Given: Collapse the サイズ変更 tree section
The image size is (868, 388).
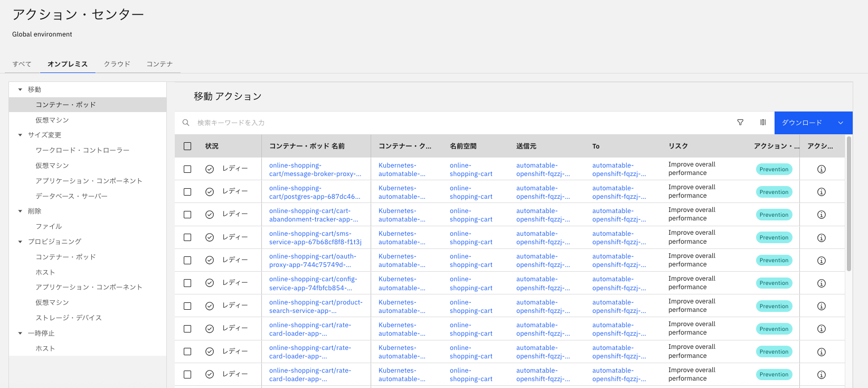Looking at the screenshot, I should 21,135.
